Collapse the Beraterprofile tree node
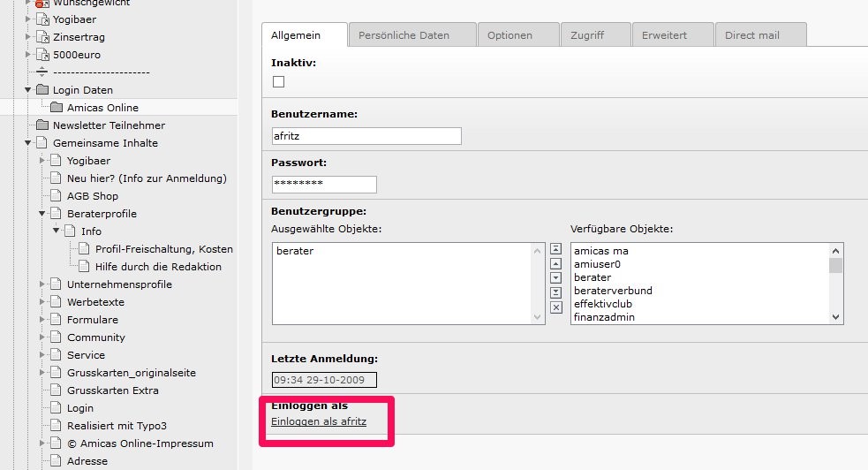Screen dimensions: 868x470 (42, 214)
